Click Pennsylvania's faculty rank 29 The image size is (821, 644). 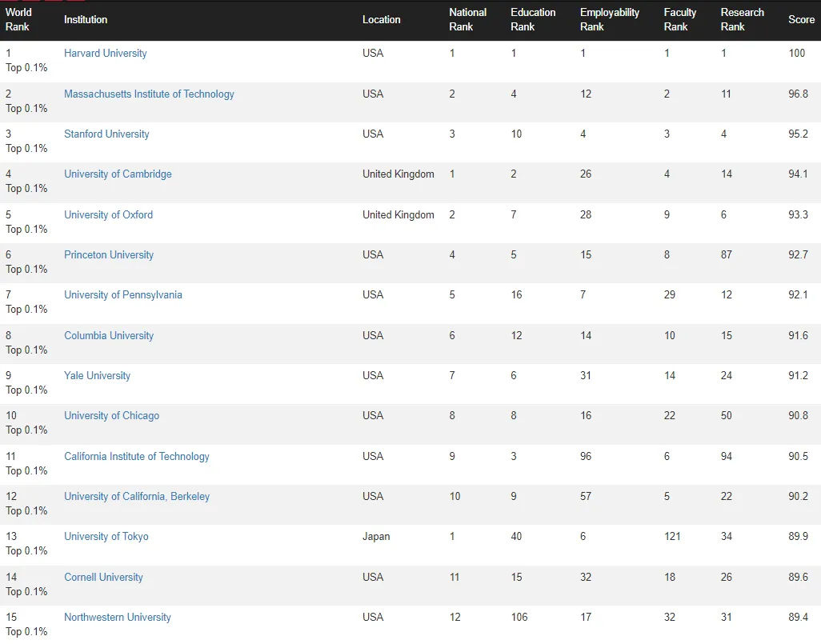click(669, 294)
